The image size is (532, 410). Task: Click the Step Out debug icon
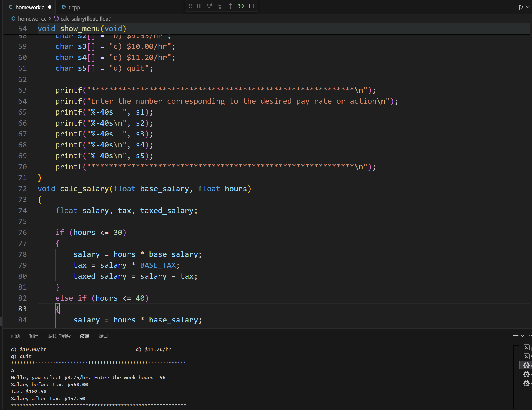coord(230,6)
